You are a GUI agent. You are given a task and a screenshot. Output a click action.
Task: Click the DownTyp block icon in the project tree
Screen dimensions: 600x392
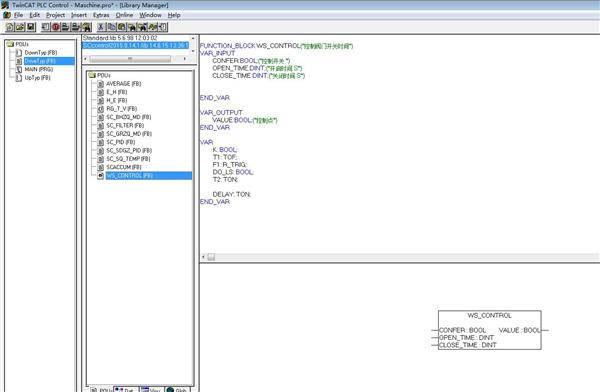pyautogui.click(x=19, y=52)
